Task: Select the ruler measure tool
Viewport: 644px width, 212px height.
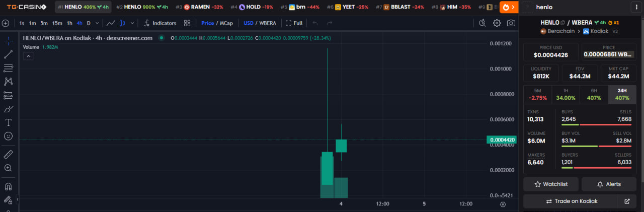Action: pos(8,154)
